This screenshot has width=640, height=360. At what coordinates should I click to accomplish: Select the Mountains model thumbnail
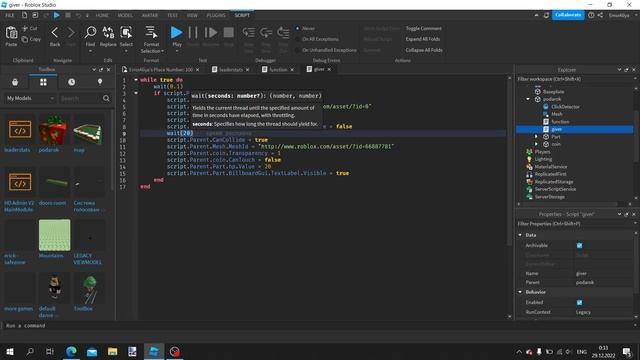coord(54,235)
